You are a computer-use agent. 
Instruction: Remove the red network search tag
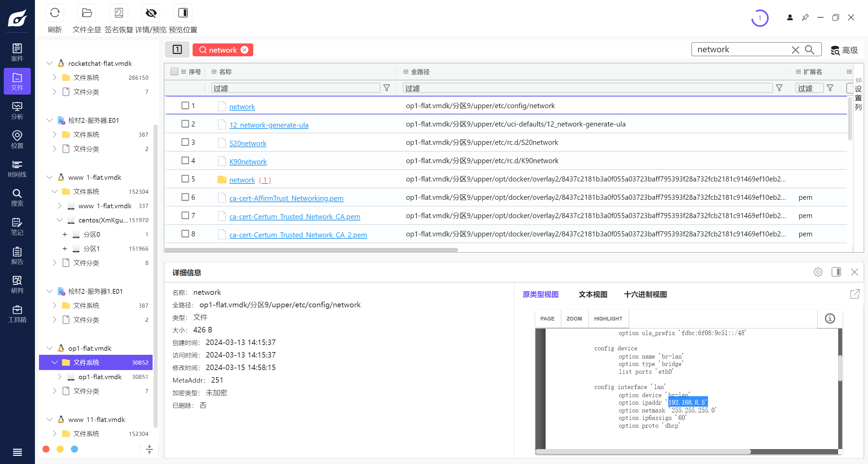[x=244, y=50]
